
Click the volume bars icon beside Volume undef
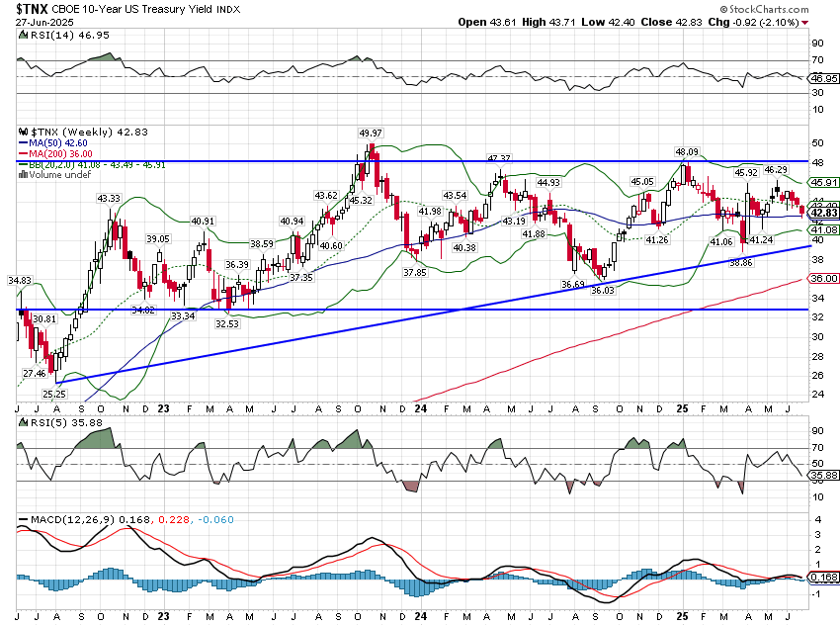point(23,174)
